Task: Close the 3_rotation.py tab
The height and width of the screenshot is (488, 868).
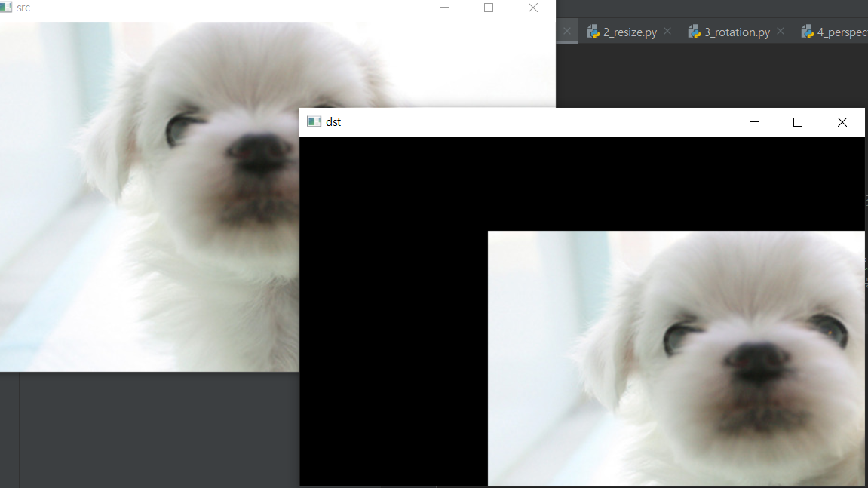Action: tap(781, 32)
